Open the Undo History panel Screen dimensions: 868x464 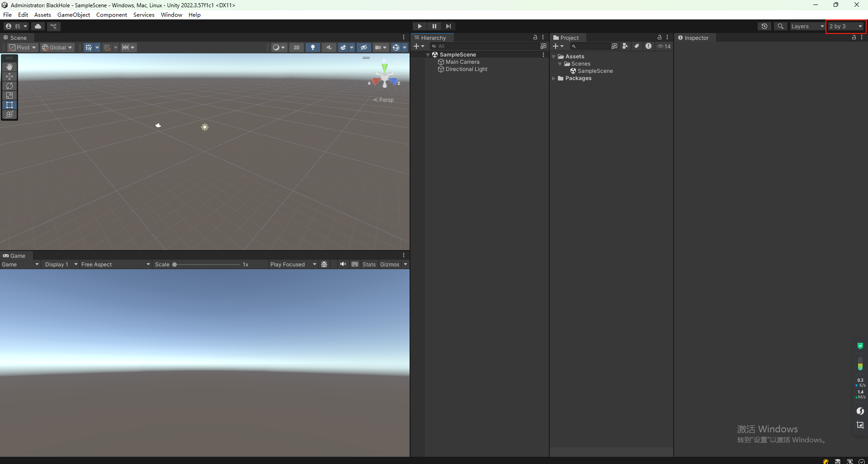[764, 26]
